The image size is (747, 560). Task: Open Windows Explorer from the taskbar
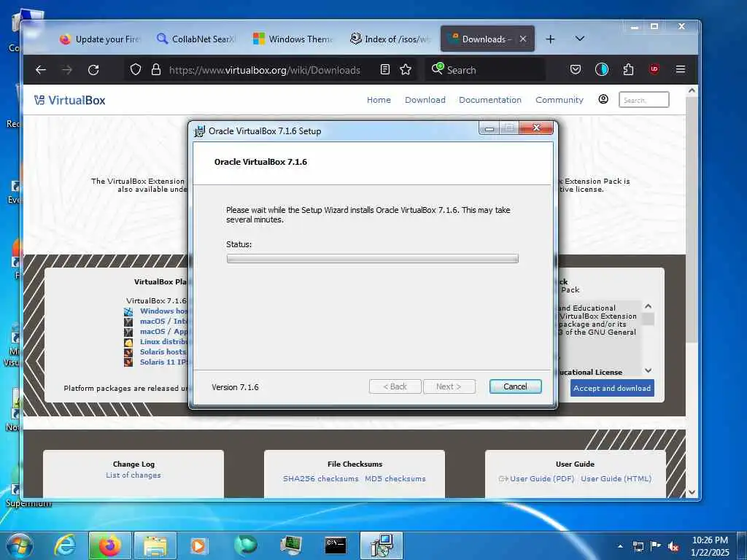155,545
